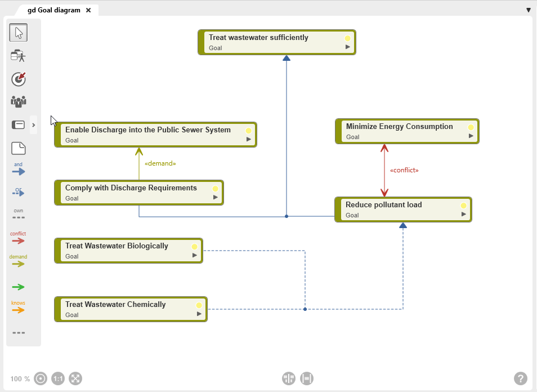Select the pointer selection tool
Viewport: 537px width, 392px height.
pyautogui.click(x=18, y=33)
